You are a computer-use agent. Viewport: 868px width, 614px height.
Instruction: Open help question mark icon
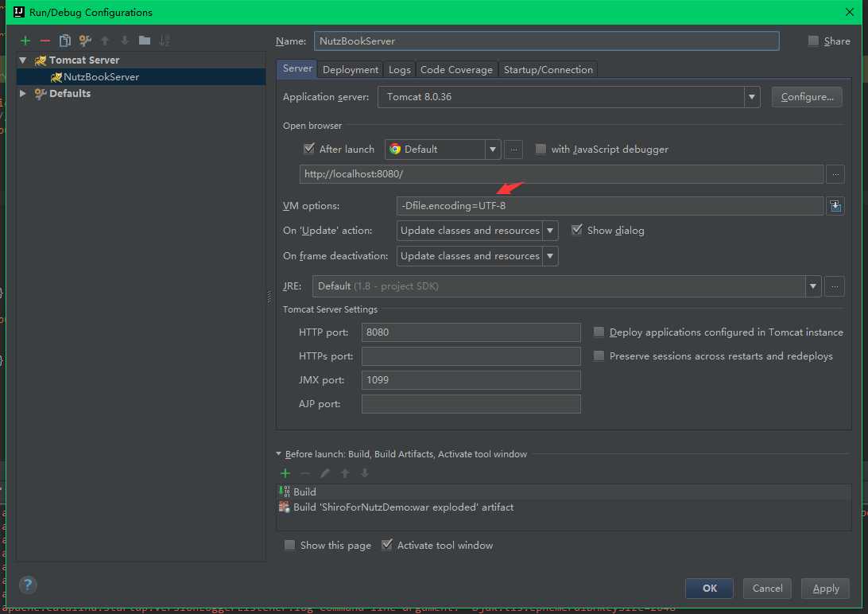coord(28,585)
